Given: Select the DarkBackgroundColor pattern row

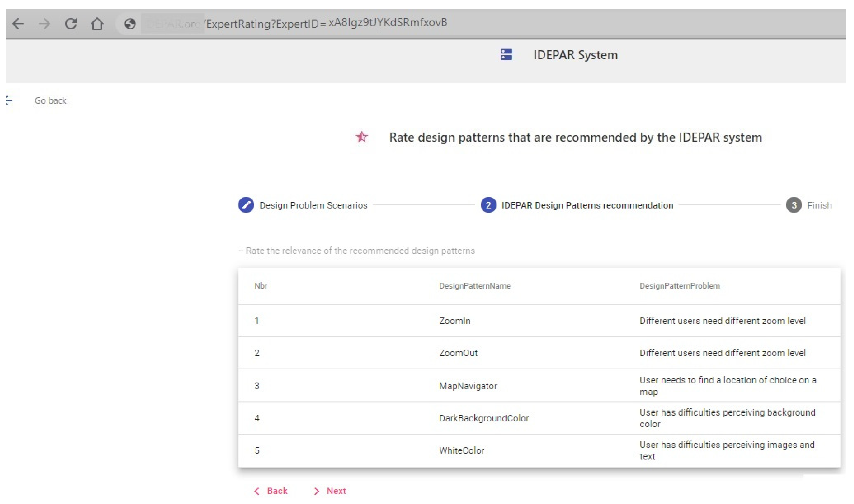Looking at the screenshot, I should pos(483,418).
